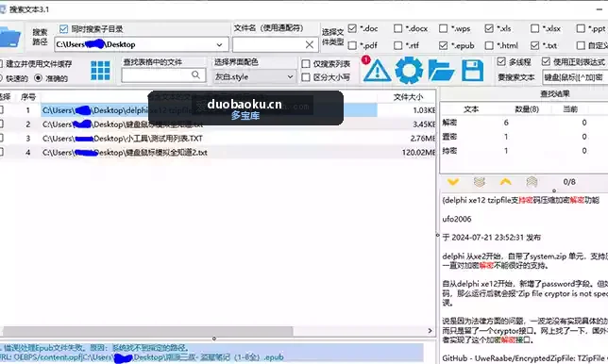
Task: Click the 查找结果 panel header
Action: (x=554, y=93)
